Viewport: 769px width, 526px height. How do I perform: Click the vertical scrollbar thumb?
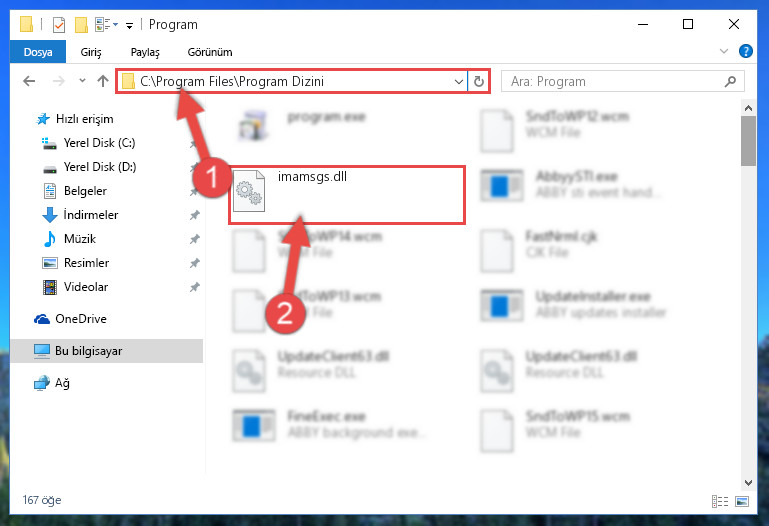[748, 141]
